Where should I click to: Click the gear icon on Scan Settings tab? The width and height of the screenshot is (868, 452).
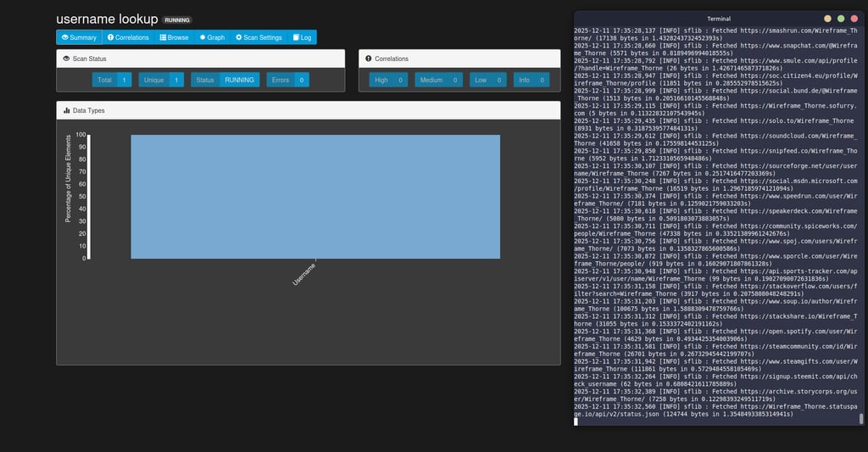[238, 37]
